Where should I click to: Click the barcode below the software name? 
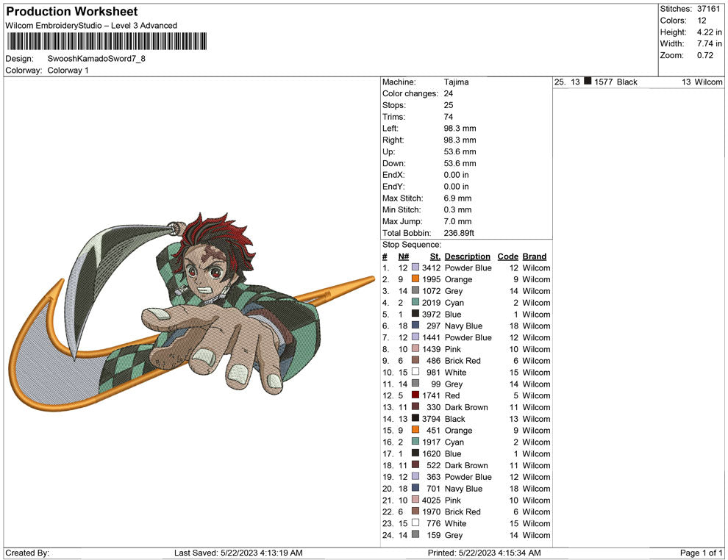[107, 41]
